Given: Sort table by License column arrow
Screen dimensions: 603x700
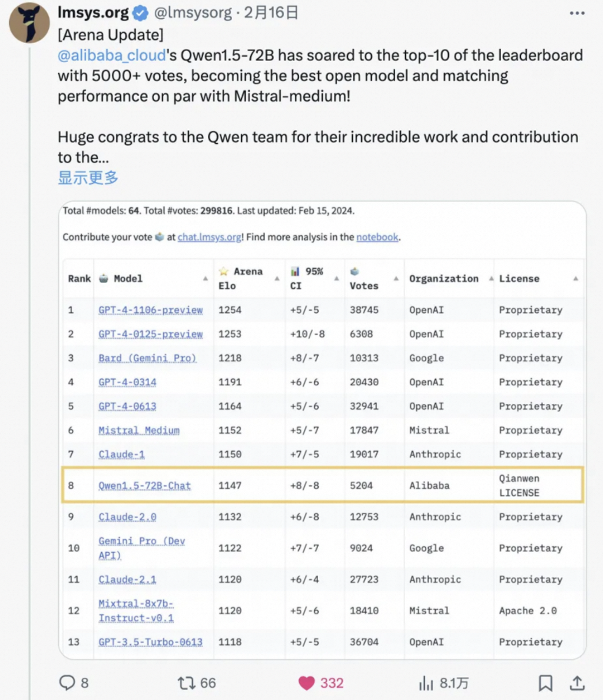Looking at the screenshot, I should [575, 279].
